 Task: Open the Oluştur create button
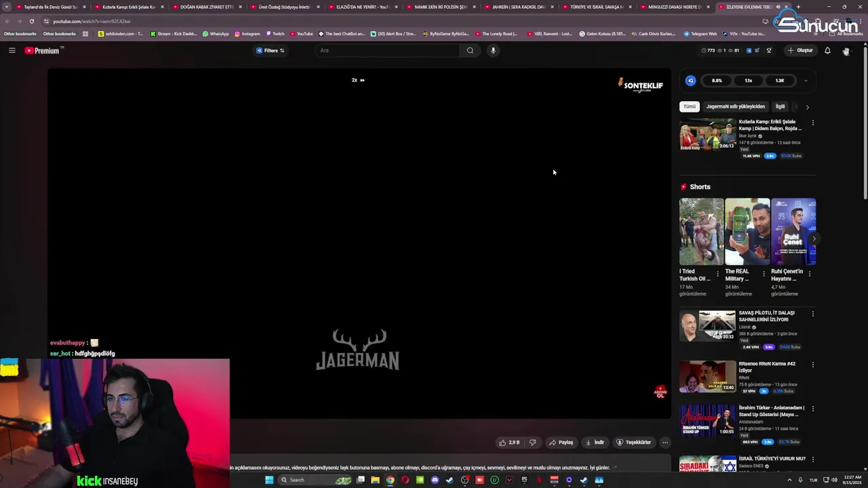point(800,50)
